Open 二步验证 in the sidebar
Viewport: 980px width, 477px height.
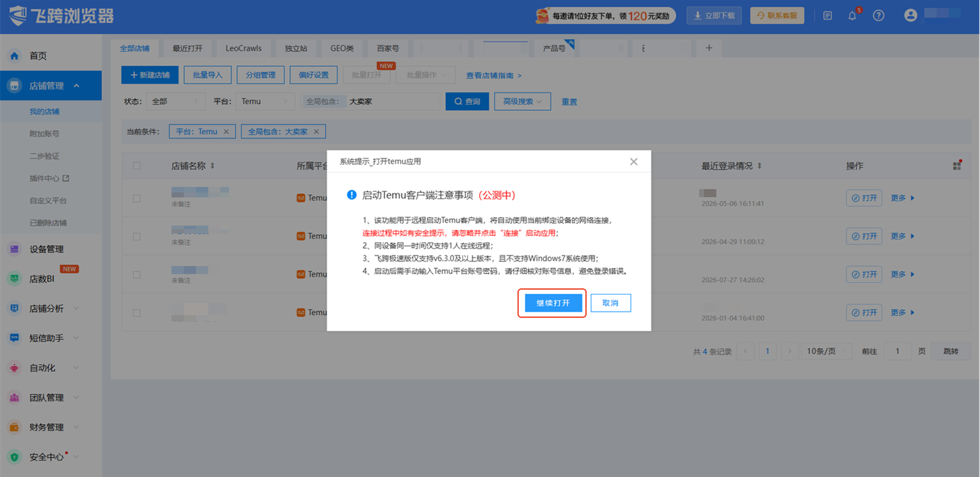tap(45, 156)
